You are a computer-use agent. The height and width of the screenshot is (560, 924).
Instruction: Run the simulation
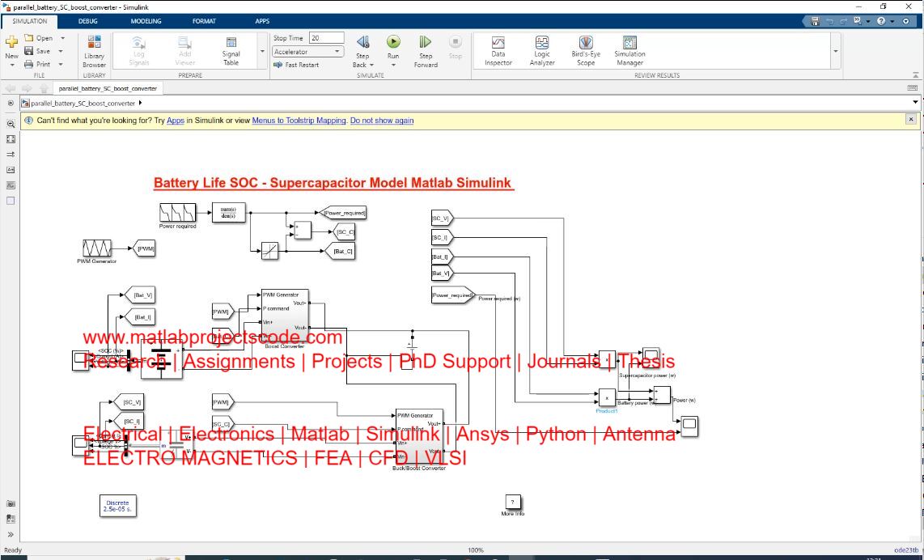(393, 42)
